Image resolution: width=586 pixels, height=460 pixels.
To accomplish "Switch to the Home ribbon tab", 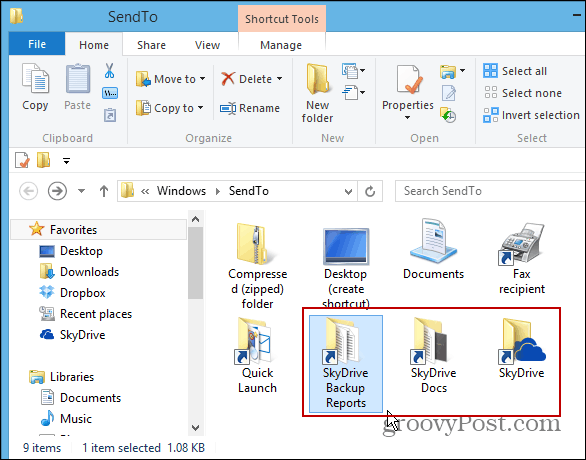I will [x=94, y=45].
